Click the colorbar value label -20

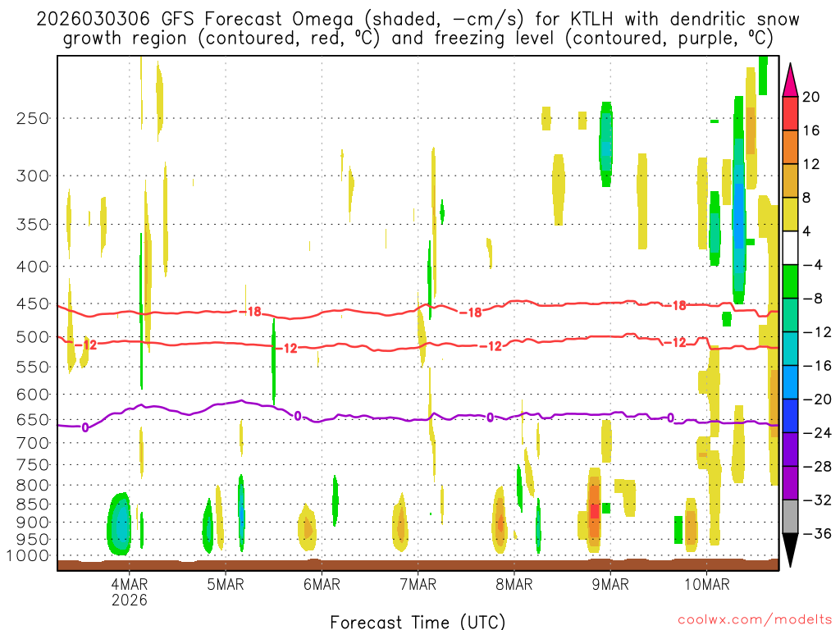[817, 399]
